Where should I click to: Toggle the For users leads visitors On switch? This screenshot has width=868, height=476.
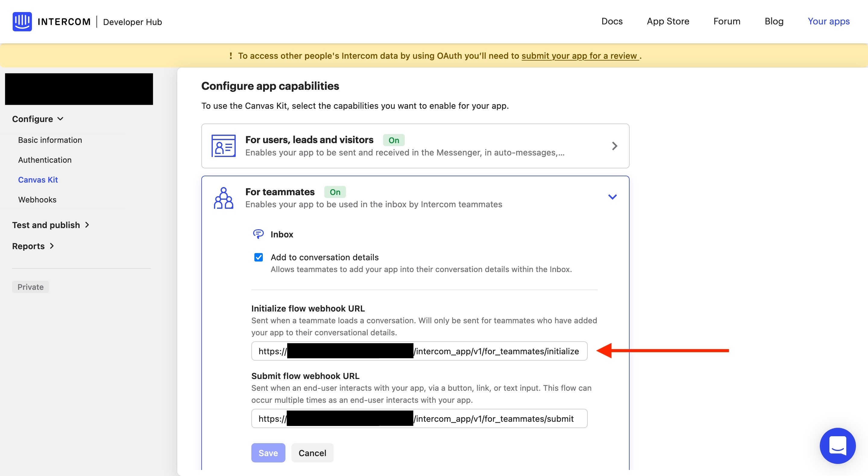(x=393, y=139)
